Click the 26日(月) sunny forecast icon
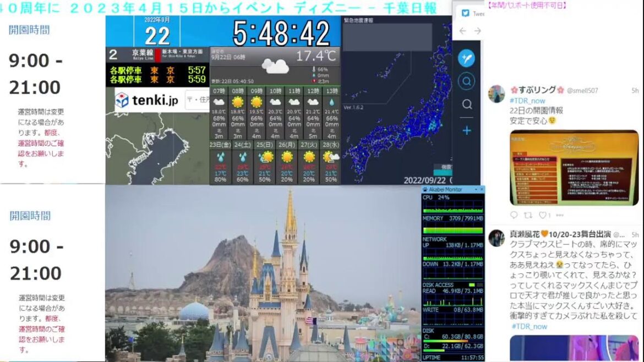This screenshot has width=644, height=362. tap(287, 157)
